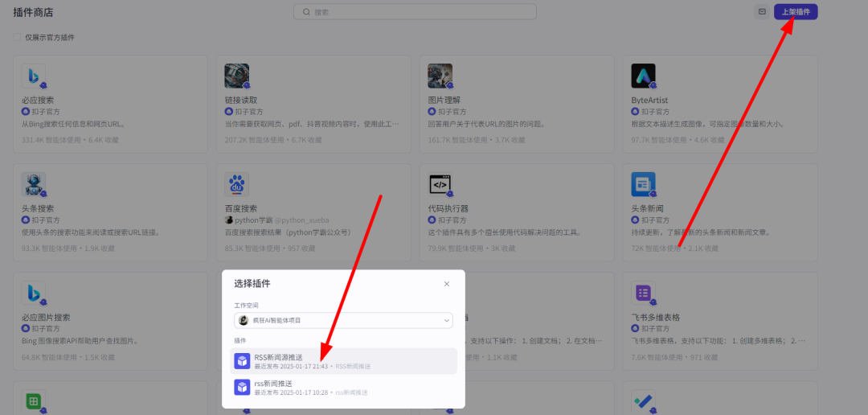Image resolution: width=868 pixels, height=415 pixels.
Task: Click 最近发布 2025-01-17 21:43 text
Action: pyautogui.click(x=291, y=366)
